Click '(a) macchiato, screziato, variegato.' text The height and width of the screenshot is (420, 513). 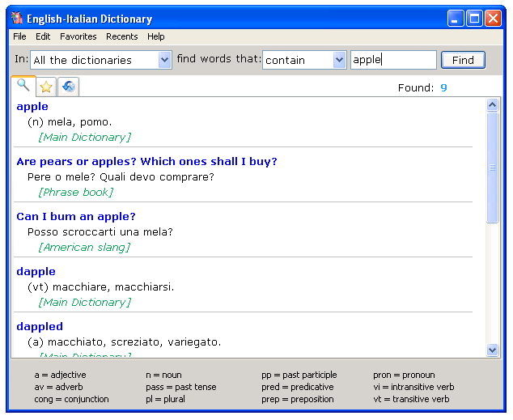125,342
